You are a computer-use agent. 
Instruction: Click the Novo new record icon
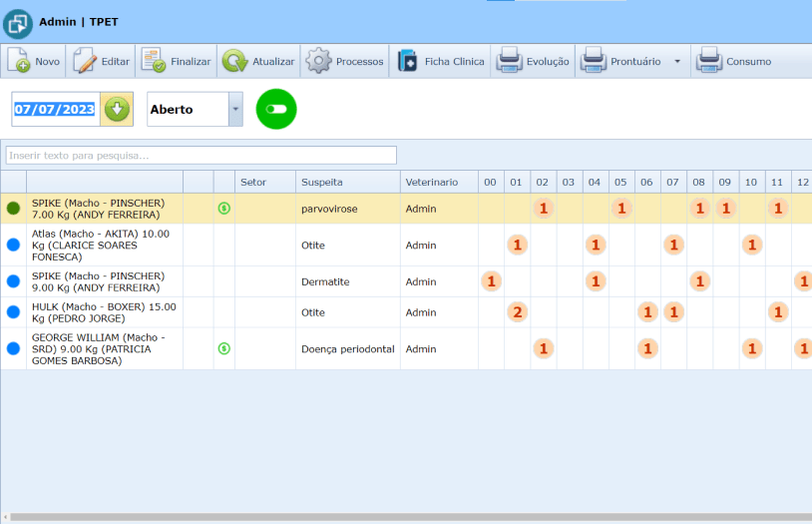pyautogui.click(x=19, y=61)
